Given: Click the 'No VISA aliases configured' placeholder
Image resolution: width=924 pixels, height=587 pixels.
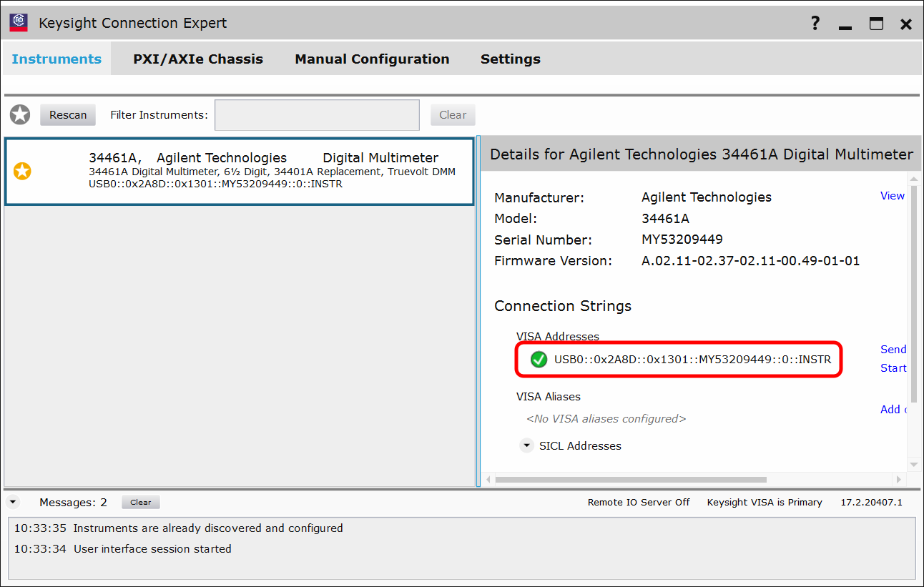Looking at the screenshot, I should tap(606, 419).
